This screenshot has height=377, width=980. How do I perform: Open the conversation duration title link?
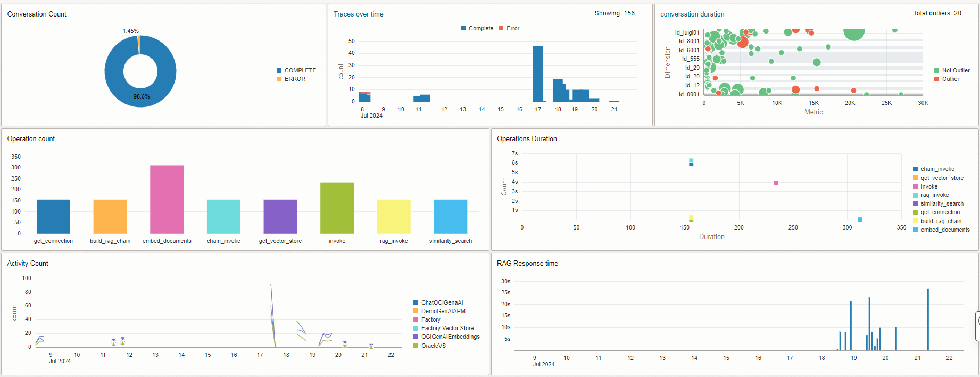pos(692,14)
